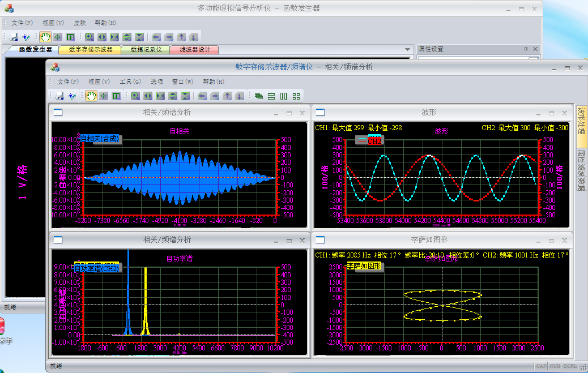
Task: Click save icon in function generator toolbar
Action: click(x=14, y=37)
